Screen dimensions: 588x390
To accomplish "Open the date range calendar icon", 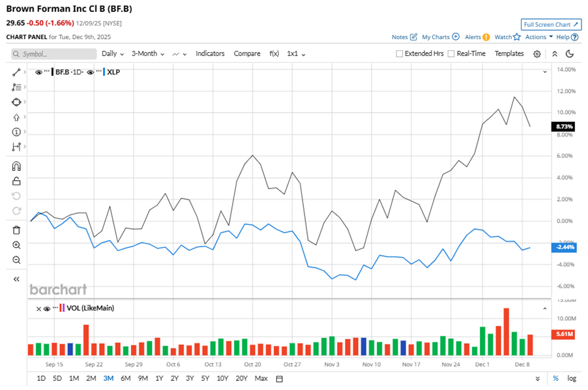I will tap(280, 379).
